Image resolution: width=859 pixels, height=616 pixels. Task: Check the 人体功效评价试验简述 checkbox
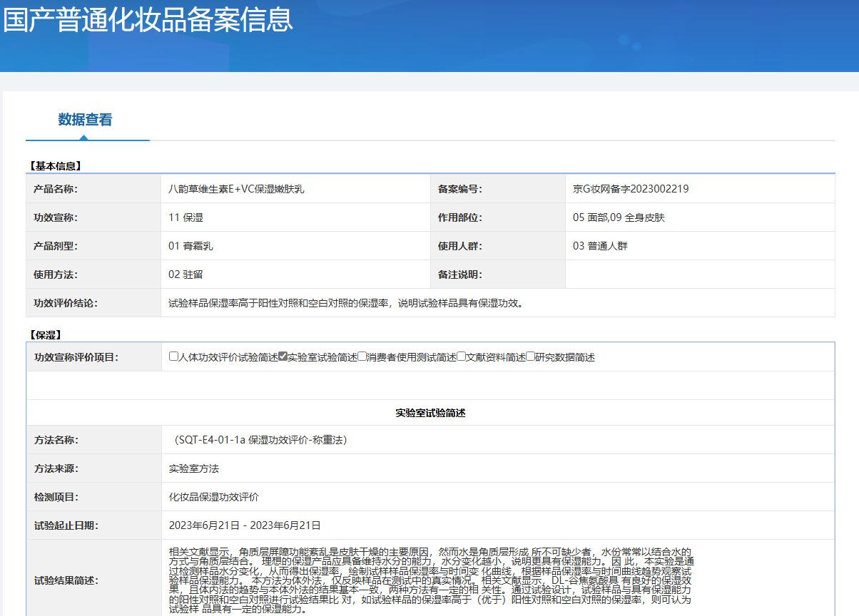coord(173,356)
